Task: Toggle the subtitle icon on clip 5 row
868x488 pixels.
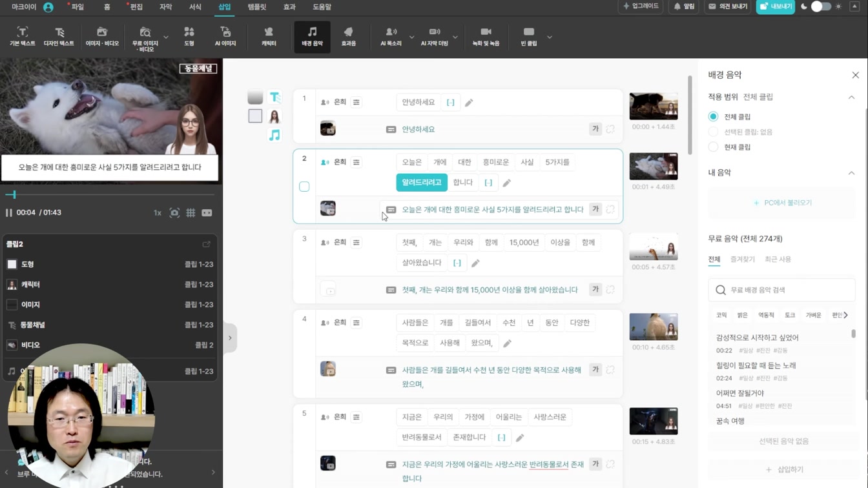Action: (x=391, y=464)
